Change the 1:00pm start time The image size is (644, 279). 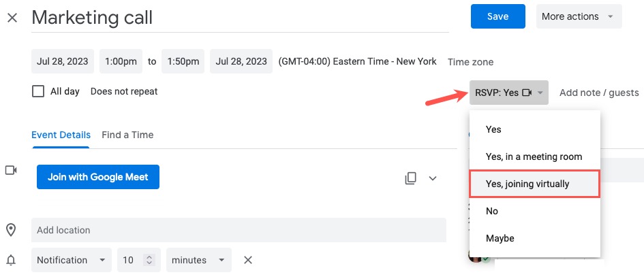[x=121, y=61]
